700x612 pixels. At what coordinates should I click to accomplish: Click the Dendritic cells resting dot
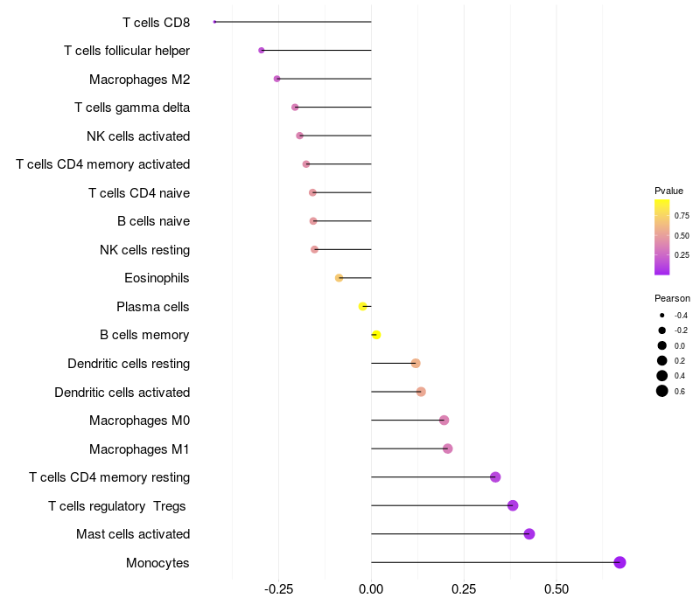(x=416, y=363)
